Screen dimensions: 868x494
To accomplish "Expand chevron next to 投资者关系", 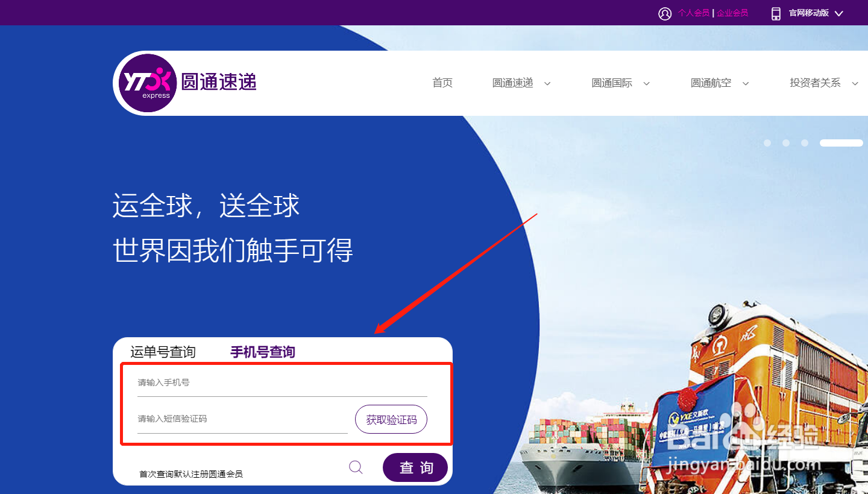I will tap(855, 84).
